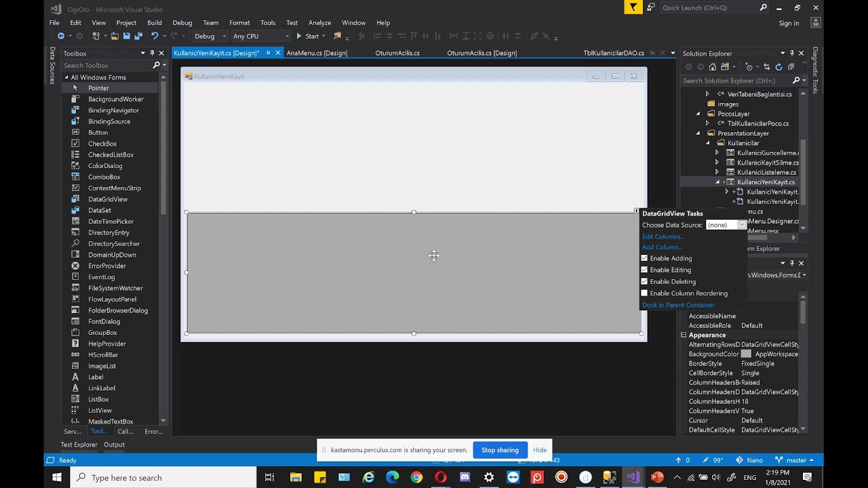Open the Output tab at the bottom
The height and width of the screenshot is (488, 868).
(x=114, y=445)
